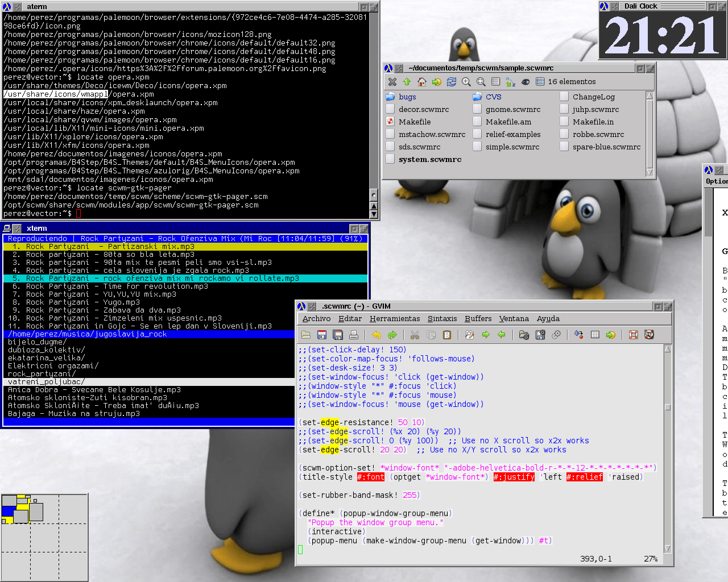Jump to tag with GVIM yellow arrow icon
The height and width of the screenshot is (582, 728).
(611, 335)
